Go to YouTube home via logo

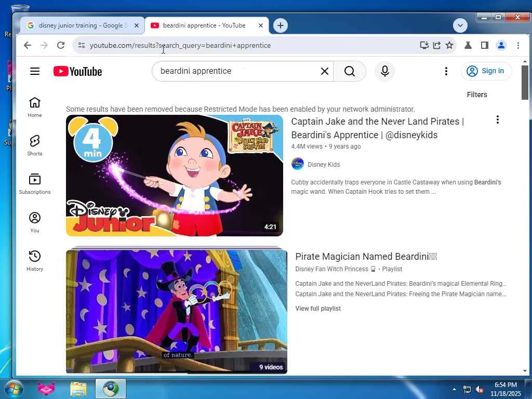click(78, 71)
